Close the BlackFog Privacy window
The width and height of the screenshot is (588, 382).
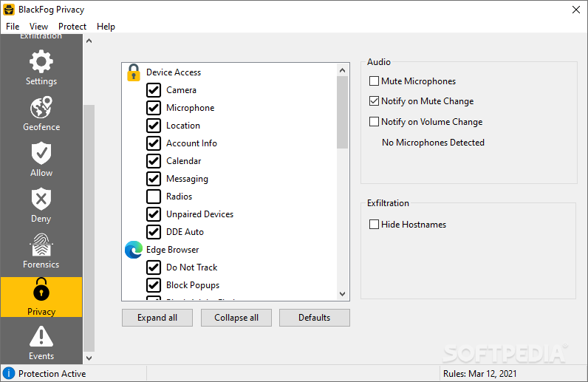[576, 10]
